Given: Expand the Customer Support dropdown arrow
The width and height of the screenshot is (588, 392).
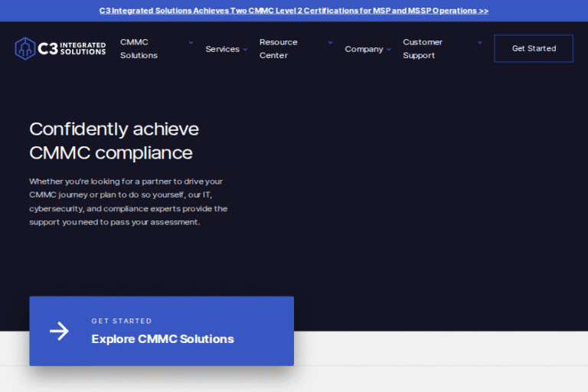Looking at the screenshot, I should pos(480,43).
